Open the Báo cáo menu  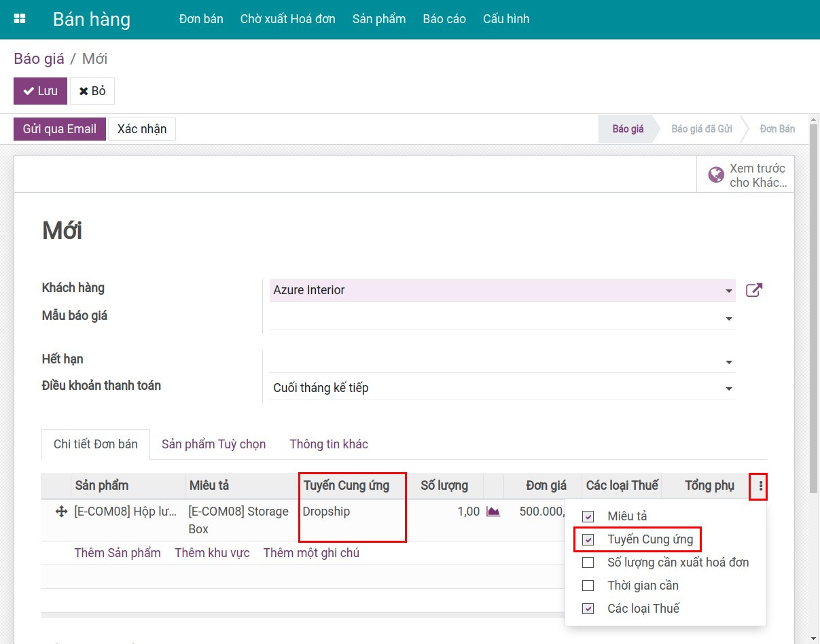click(x=444, y=19)
